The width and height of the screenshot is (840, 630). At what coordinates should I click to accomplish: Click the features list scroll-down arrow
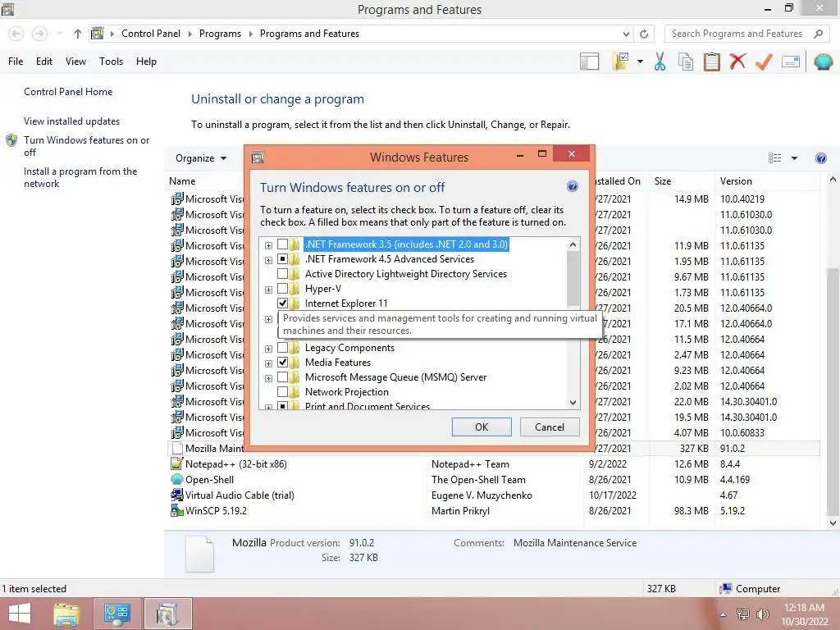click(x=573, y=402)
